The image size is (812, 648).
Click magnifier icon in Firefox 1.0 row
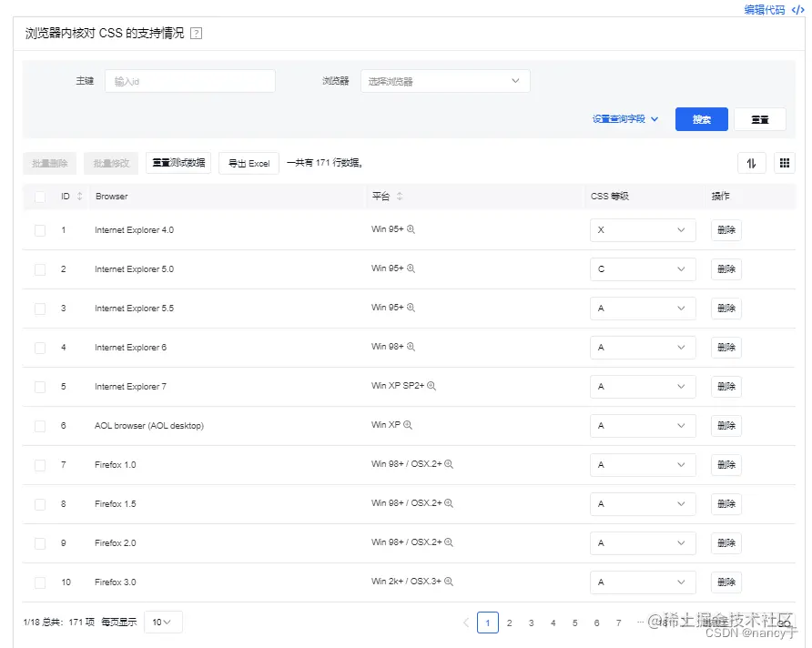click(449, 464)
